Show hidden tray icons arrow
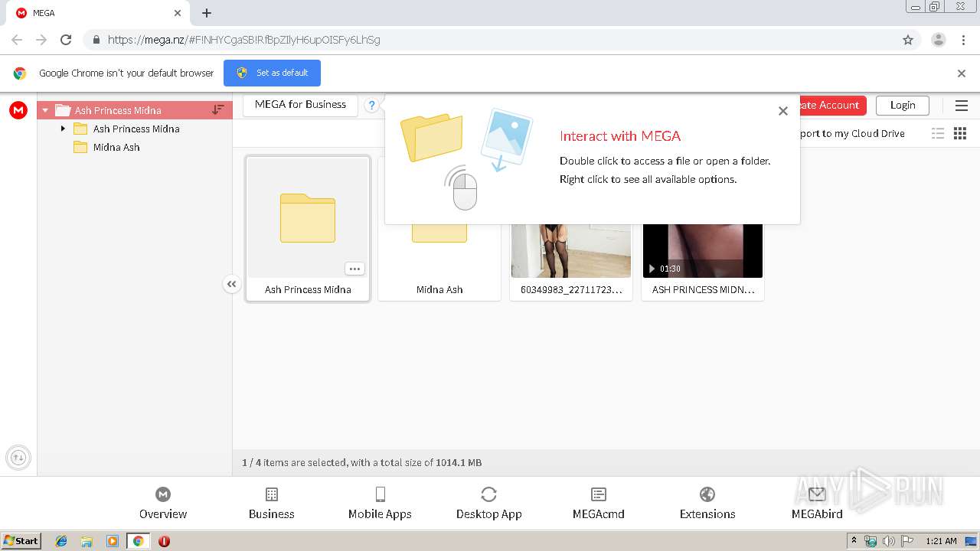This screenshot has height=551, width=980. 854,541
